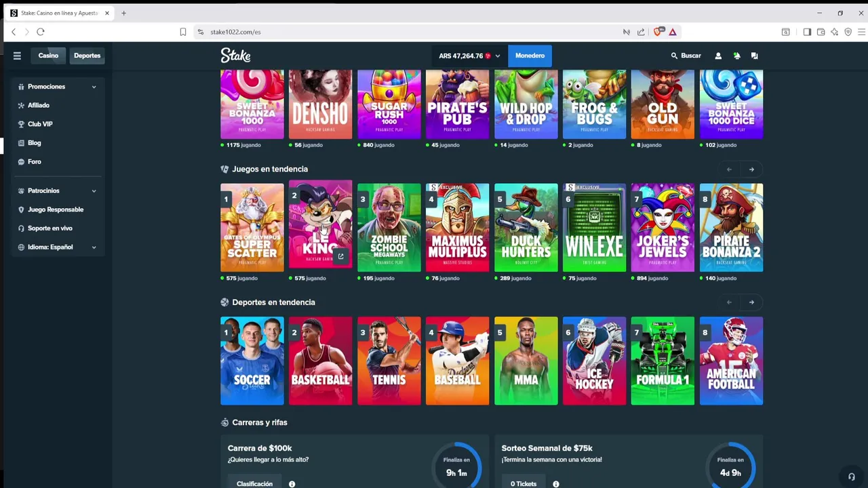Open the user profile icon
This screenshot has height=488, width=868.
718,56
